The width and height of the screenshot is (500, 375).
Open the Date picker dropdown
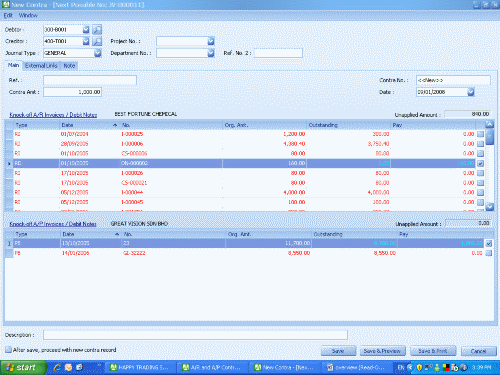(471, 92)
